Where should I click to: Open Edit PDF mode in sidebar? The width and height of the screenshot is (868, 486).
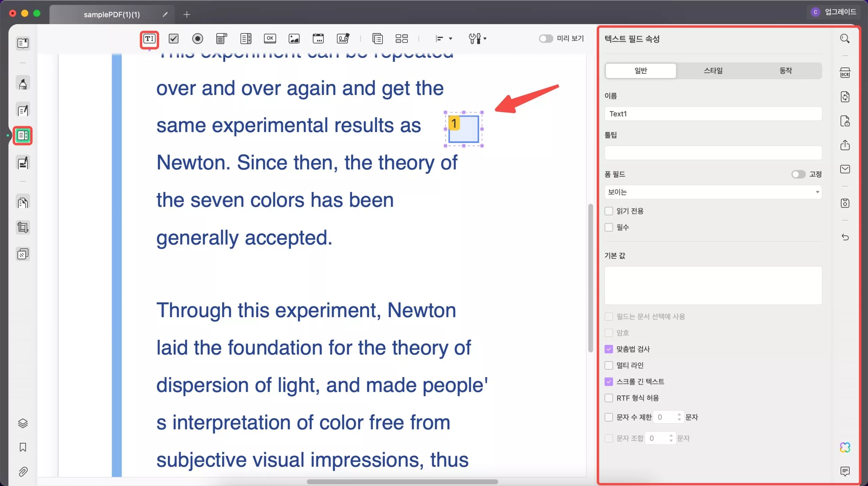23,110
